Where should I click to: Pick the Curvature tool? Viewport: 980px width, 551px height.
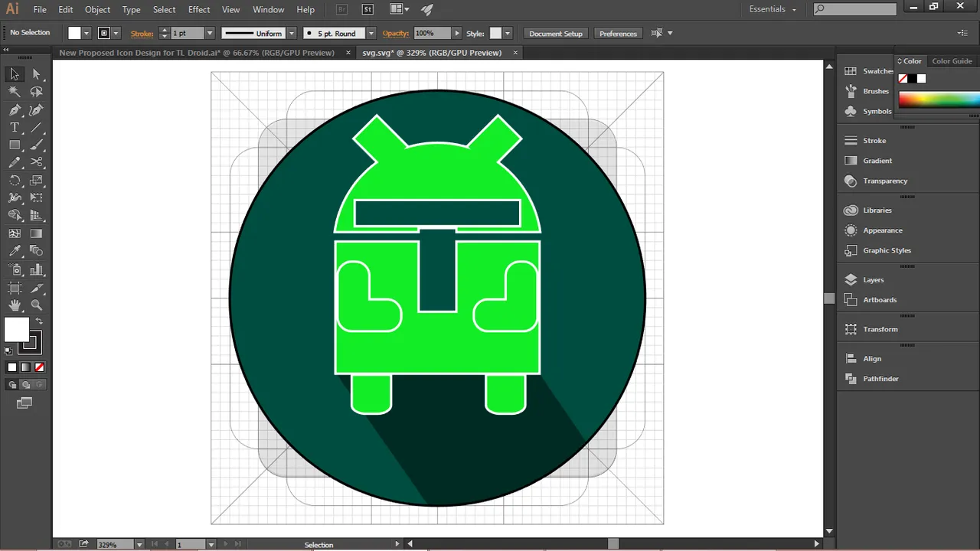click(x=36, y=109)
